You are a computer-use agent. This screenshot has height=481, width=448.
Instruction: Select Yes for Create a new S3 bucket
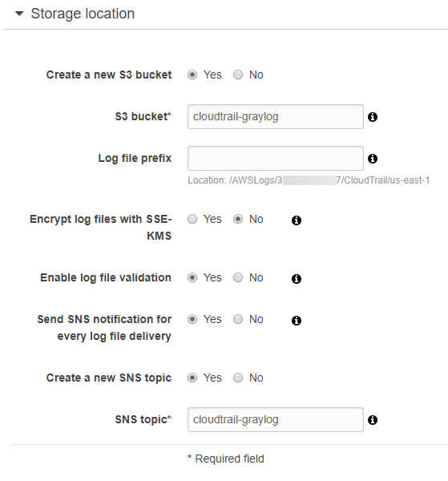192,75
